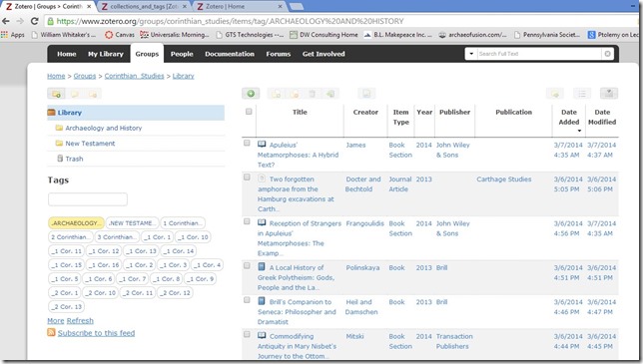Image resolution: width=643 pixels, height=364 pixels.
Task: Click the green add new item button
Action: point(251,94)
